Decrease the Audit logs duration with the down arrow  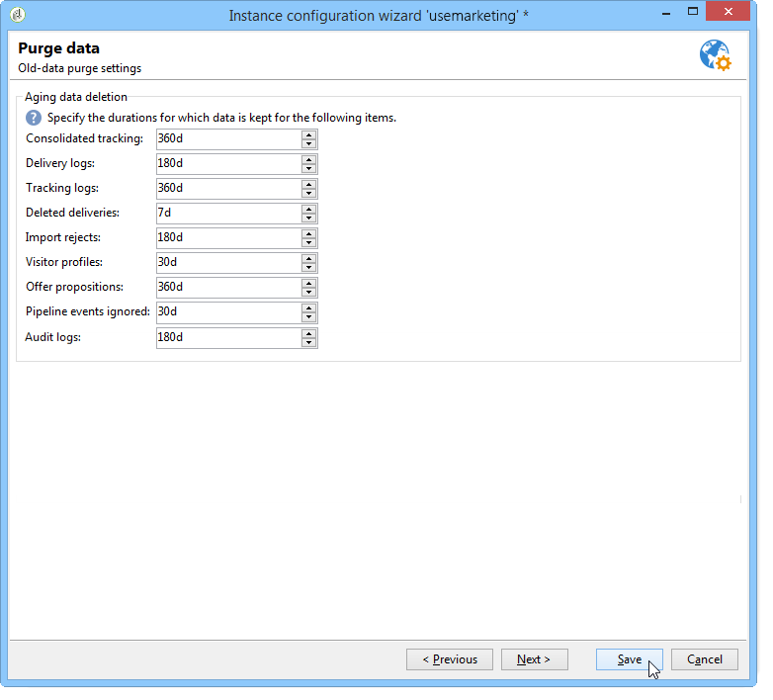click(x=309, y=343)
